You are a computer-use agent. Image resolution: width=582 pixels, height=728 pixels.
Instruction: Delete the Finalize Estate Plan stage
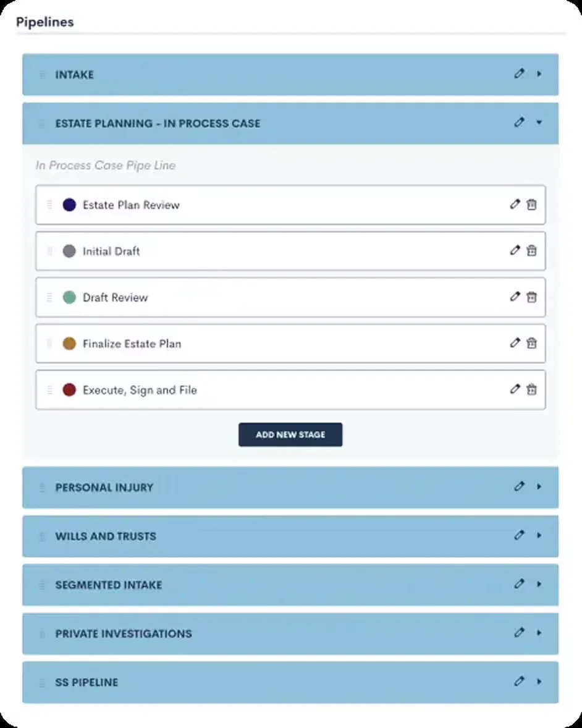pyautogui.click(x=532, y=343)
